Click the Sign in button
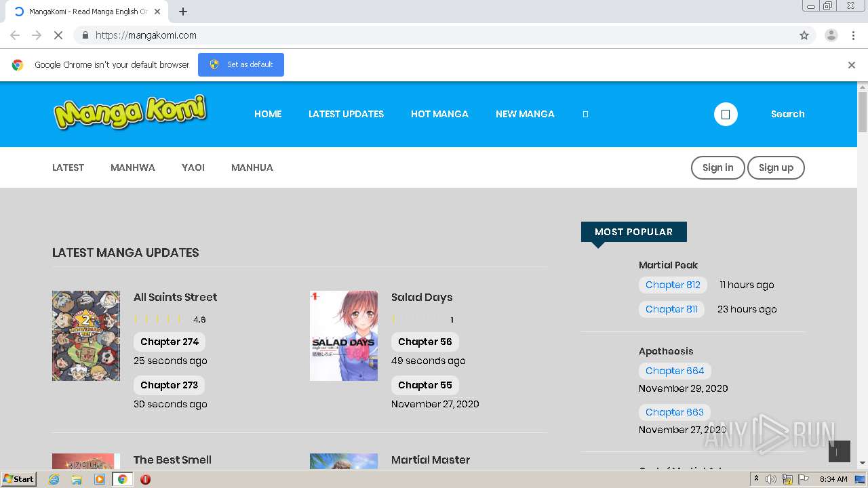Screen dimensions: 868x488 [x=717, y=167]
